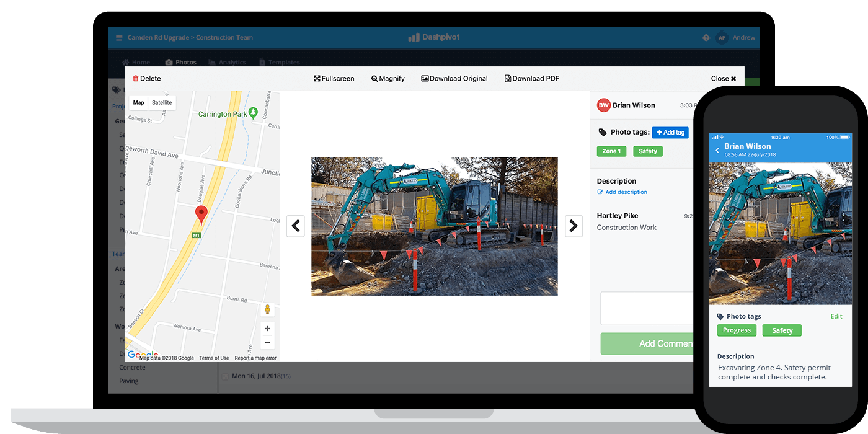Image resolution: width=868 pixels, height=434 pixels.
Task: Click the Hartley Pike comment author
Action: point(618,216)
